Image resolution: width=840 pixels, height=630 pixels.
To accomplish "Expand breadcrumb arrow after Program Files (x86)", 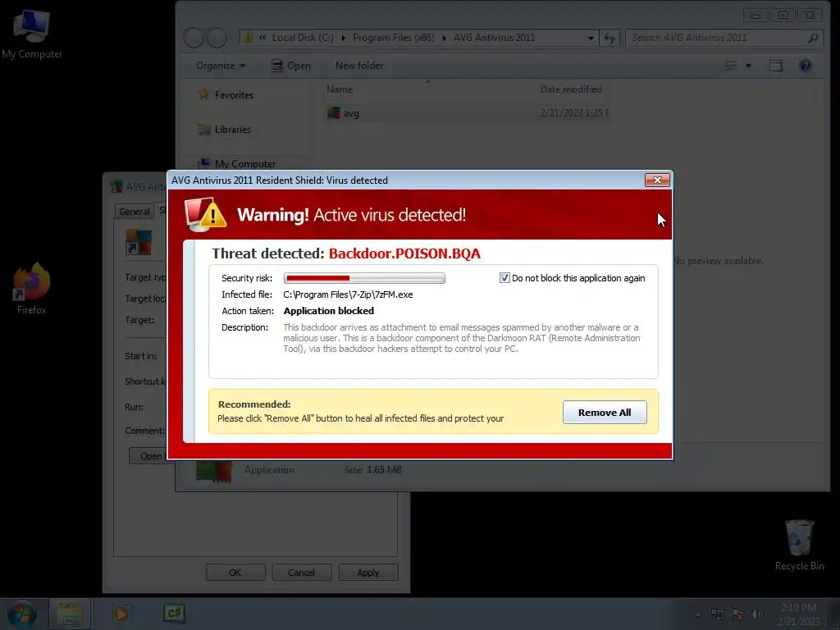I will point(444,38).
